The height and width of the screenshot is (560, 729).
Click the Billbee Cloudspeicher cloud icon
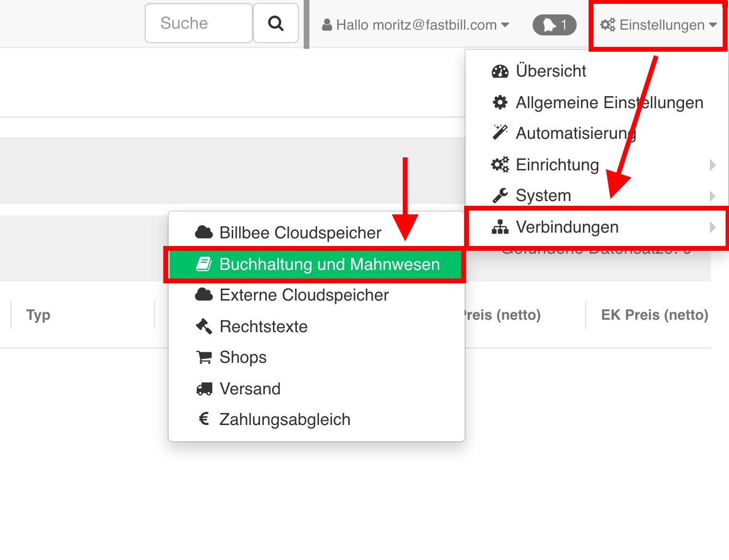204,233
